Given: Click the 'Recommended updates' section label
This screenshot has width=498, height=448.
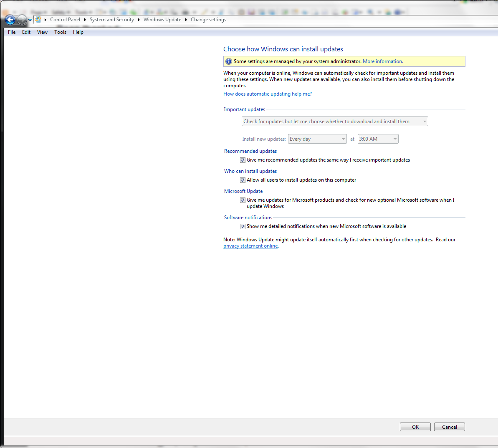Looking at the screenshot, I should [250, 151].
